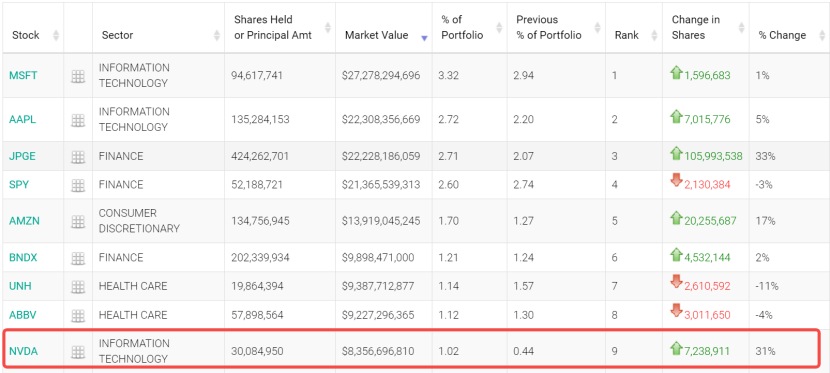Open the grid icon beside JPGE
Viewport: 830px width, 373px height.
(x=78, y=157)
